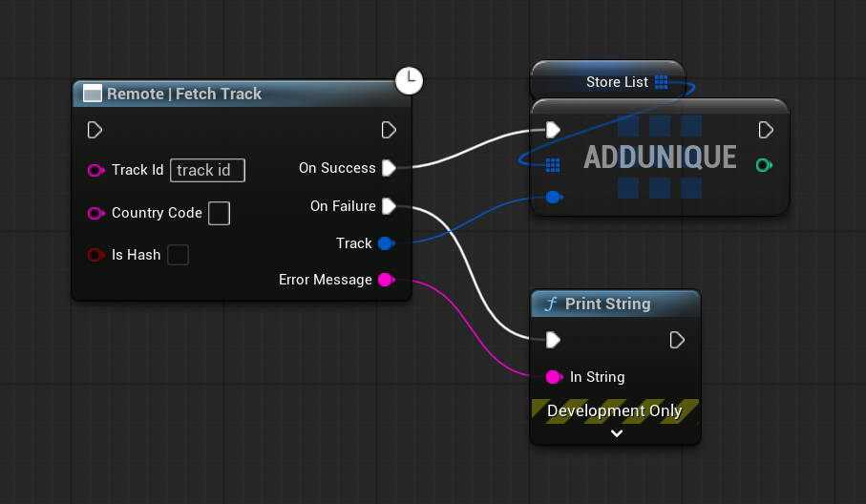Click the blue Track output pin
The width and height of the screenshot is (866, 504).
pos(385,243)
